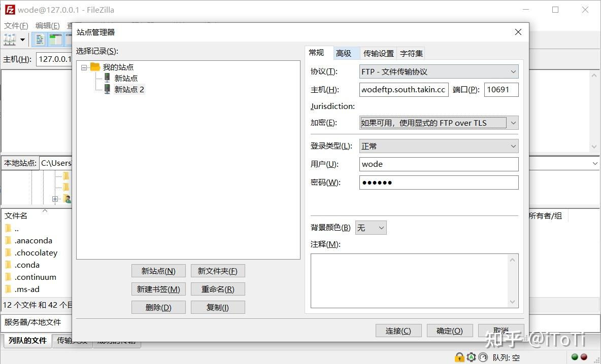Image resolution: width=601 pixels, height=364 pixels.
Task: Click the .conda folder icon
Action: (9, 265)
